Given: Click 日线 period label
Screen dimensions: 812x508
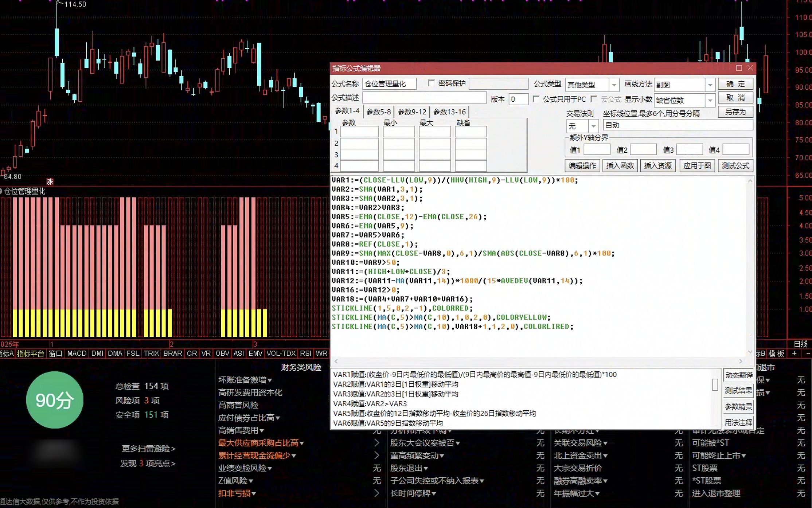Looking at the screenshot, I should tap(801, 344).
